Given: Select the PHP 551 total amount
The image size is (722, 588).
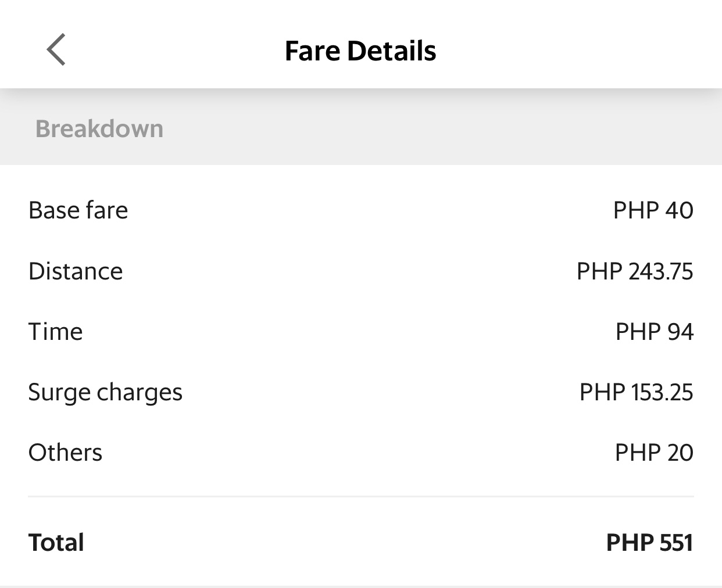Looking at the screenshot, I should tap(649, 543).
